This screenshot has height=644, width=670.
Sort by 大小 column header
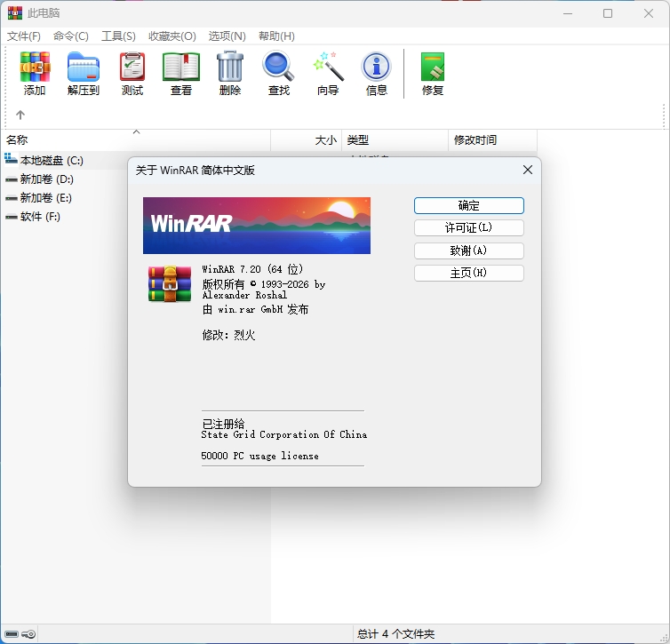(x=306, y=140)
